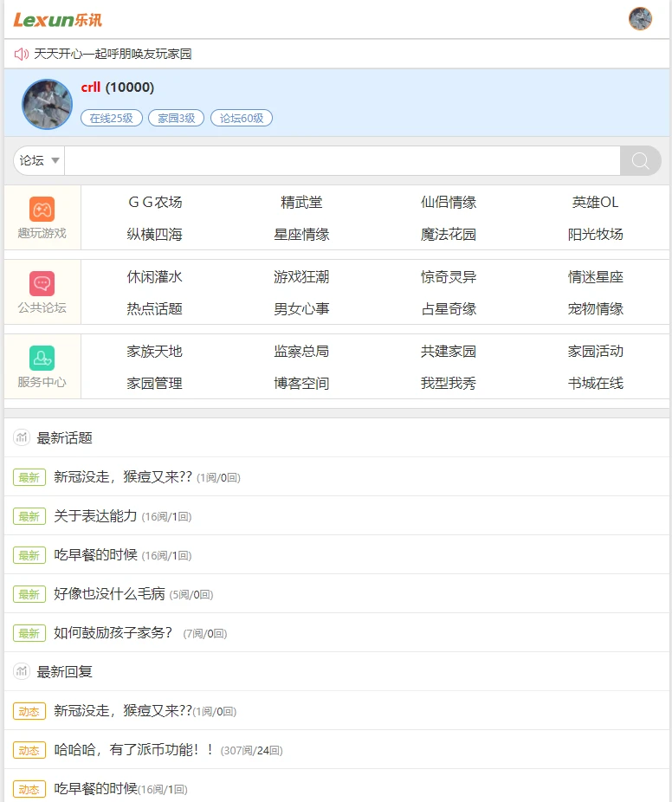Open topic 如何鼓励孩子家务?
The width and height of the screenshot is (672, 802).
point(113,633)
